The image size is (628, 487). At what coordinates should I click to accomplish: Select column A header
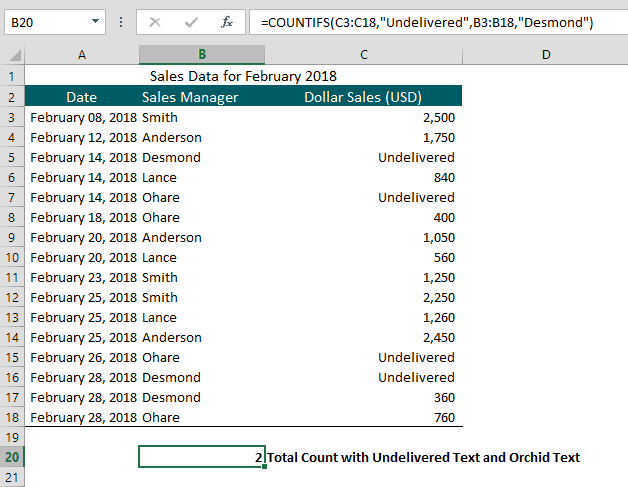pos(82,55)
